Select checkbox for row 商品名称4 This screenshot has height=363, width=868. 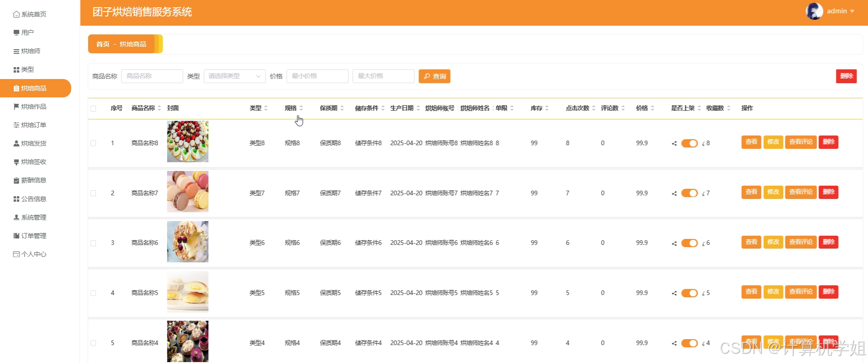tap(93, 343)
